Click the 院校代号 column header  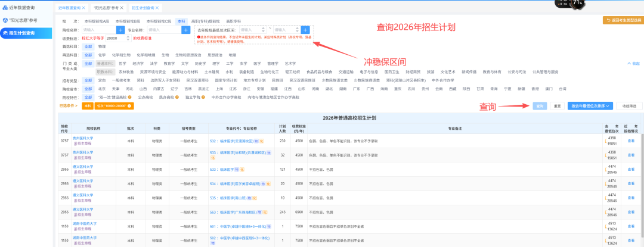[x=64, y=128]
